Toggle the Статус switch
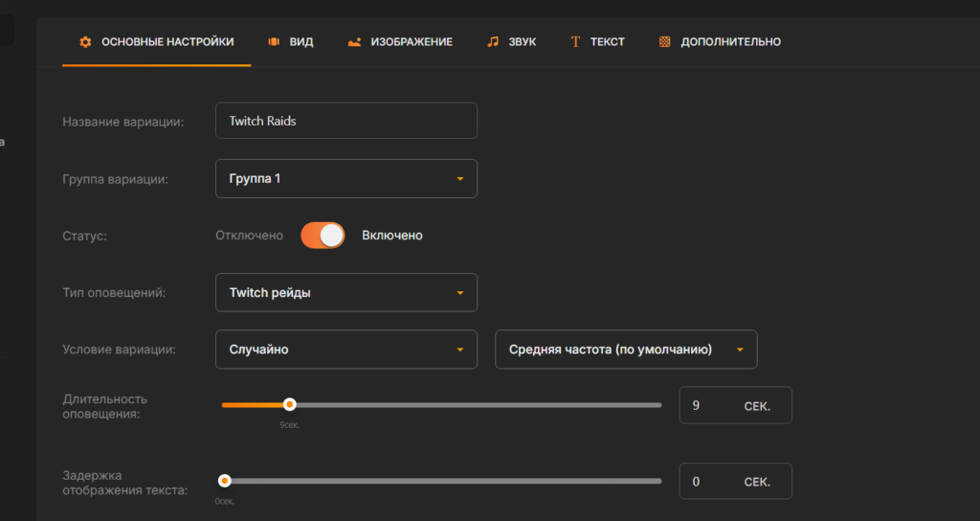Image resolution: width=980 pixels, height=521 pixels. click(x=323, y=236)
